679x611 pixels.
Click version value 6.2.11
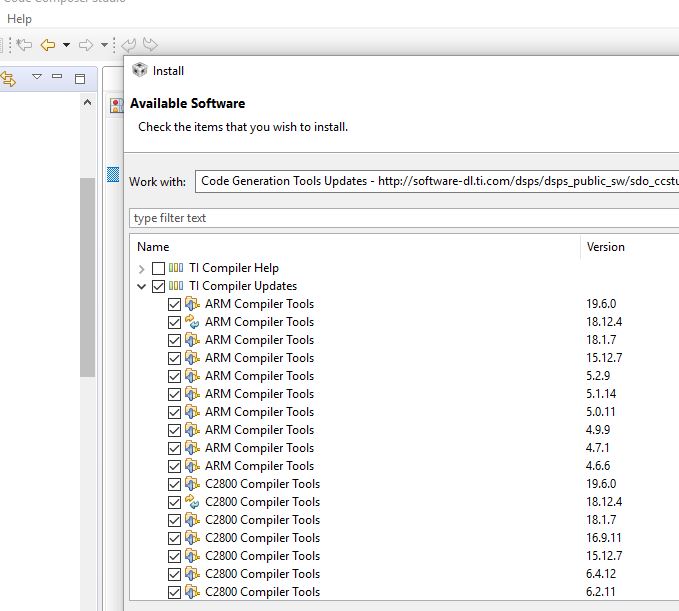click(601, 592)
